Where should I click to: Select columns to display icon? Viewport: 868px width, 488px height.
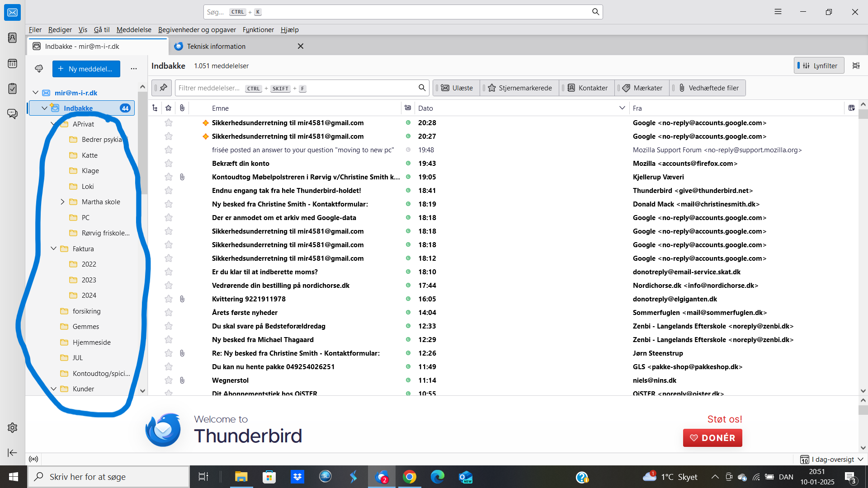click(851, 108)
